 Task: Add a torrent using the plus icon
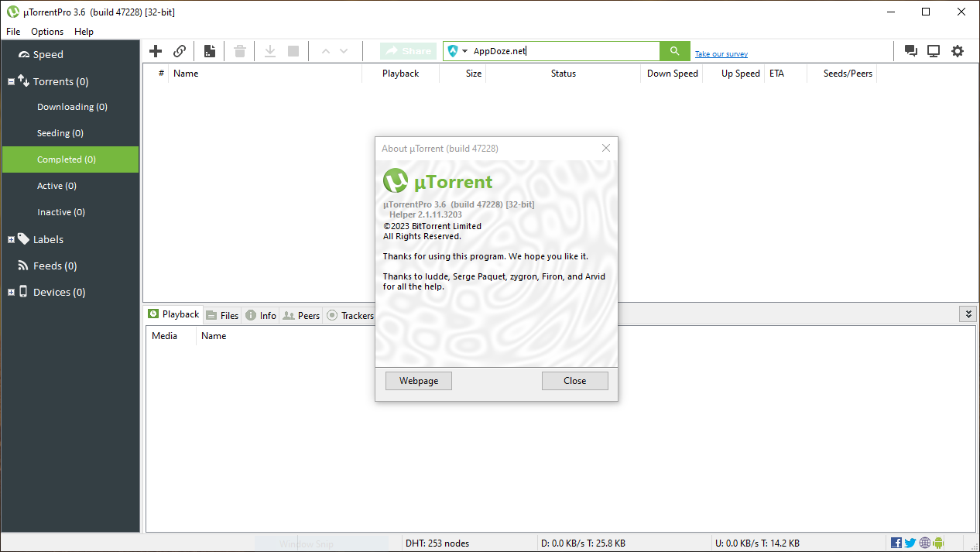tap(155, 50)
